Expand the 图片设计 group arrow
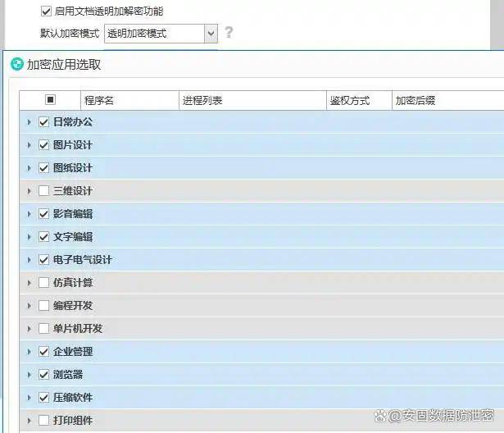This screenshot has width=504, height=433. [x=30, y=145]
